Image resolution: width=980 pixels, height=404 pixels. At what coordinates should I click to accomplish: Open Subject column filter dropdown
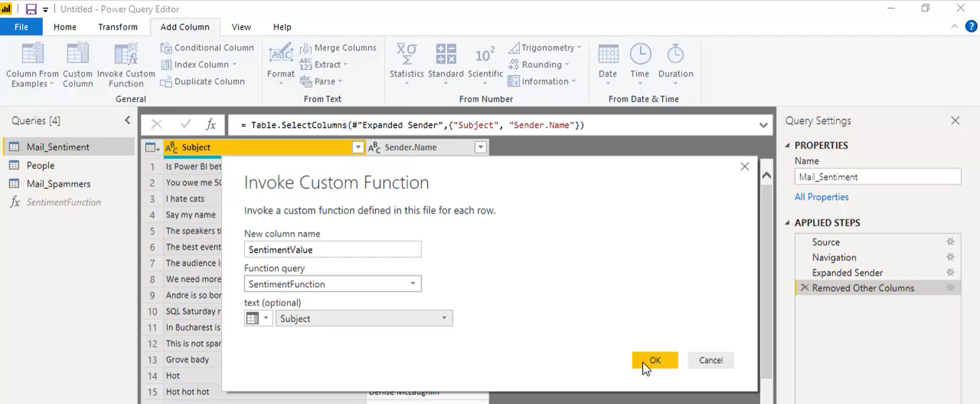(358, 148)
